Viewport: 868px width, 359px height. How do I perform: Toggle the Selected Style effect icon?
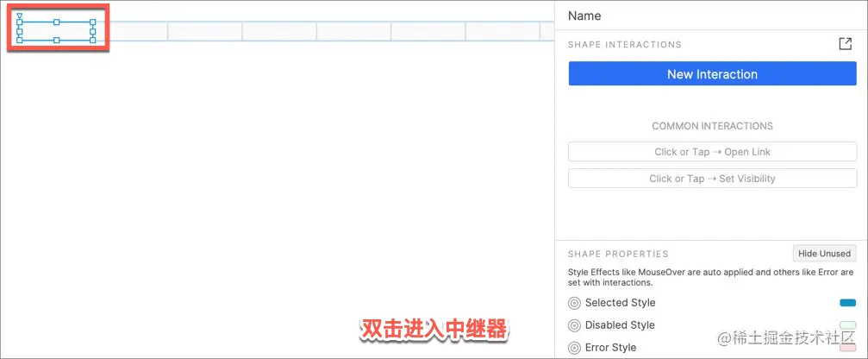(575, 303)
